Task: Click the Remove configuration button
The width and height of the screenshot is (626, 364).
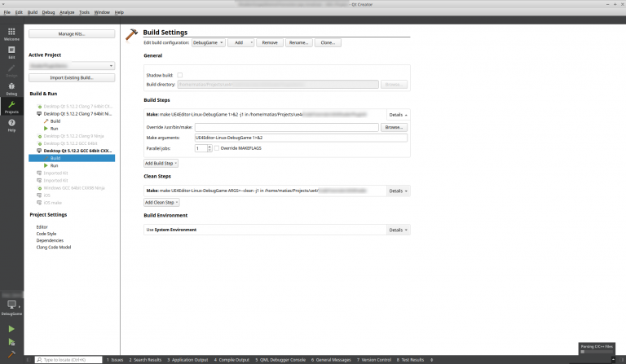Action: (x=270, y=42)
